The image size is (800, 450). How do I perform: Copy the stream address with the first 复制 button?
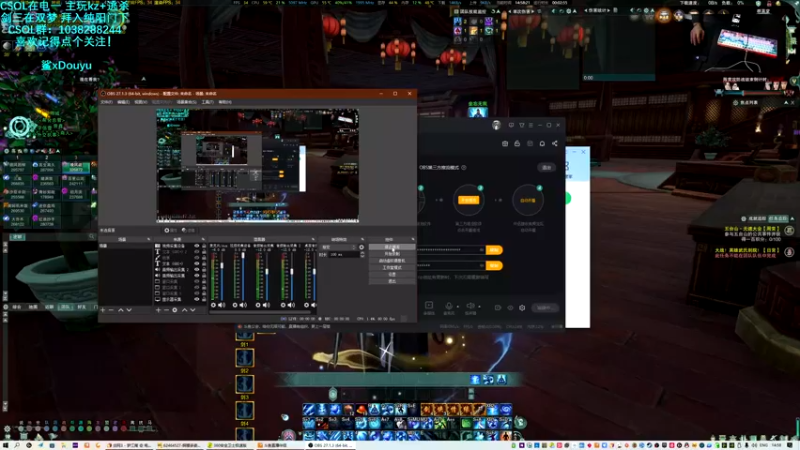click(x=494, y=249)
